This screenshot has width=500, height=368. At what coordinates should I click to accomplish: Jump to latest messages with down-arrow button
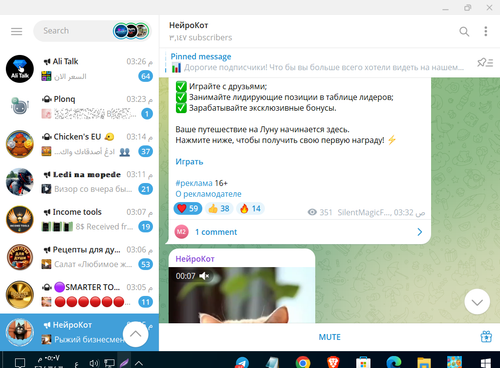[477, 302]
